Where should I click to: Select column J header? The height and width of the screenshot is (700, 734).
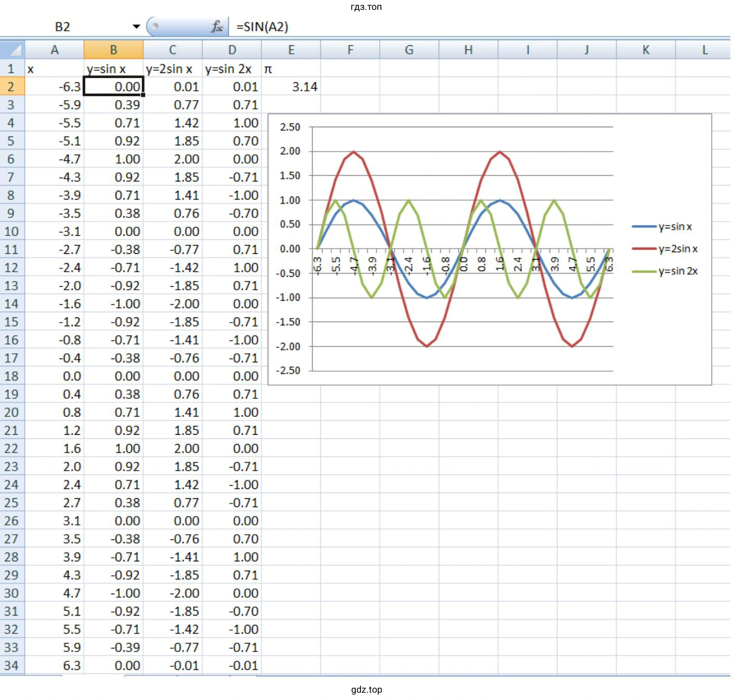tap(587, 50)
